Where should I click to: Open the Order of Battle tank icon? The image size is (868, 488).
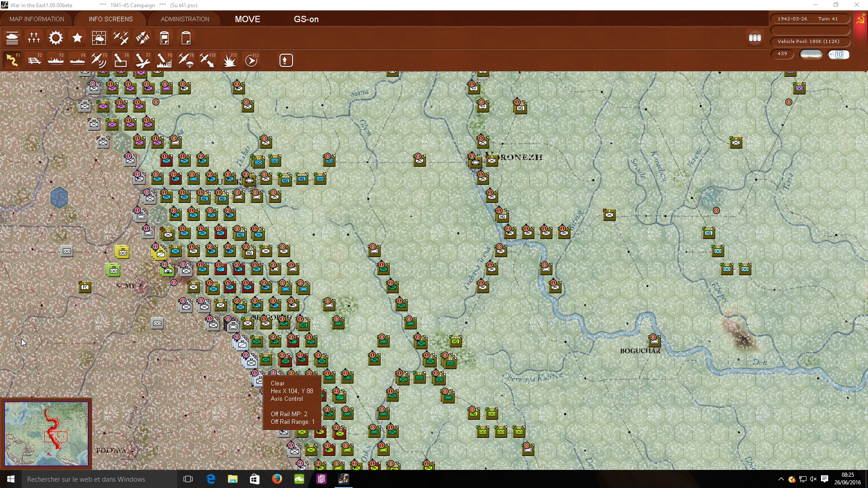pos(12,38)
